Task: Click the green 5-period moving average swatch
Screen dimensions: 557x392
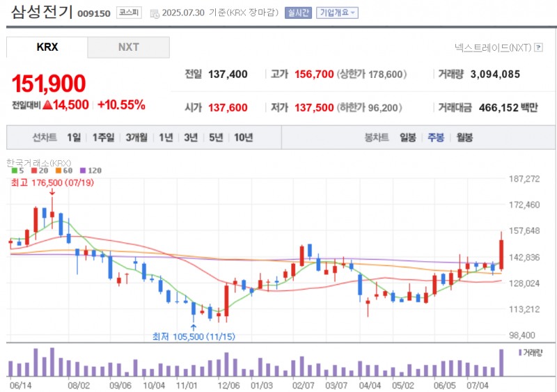Action: point(13,171)
